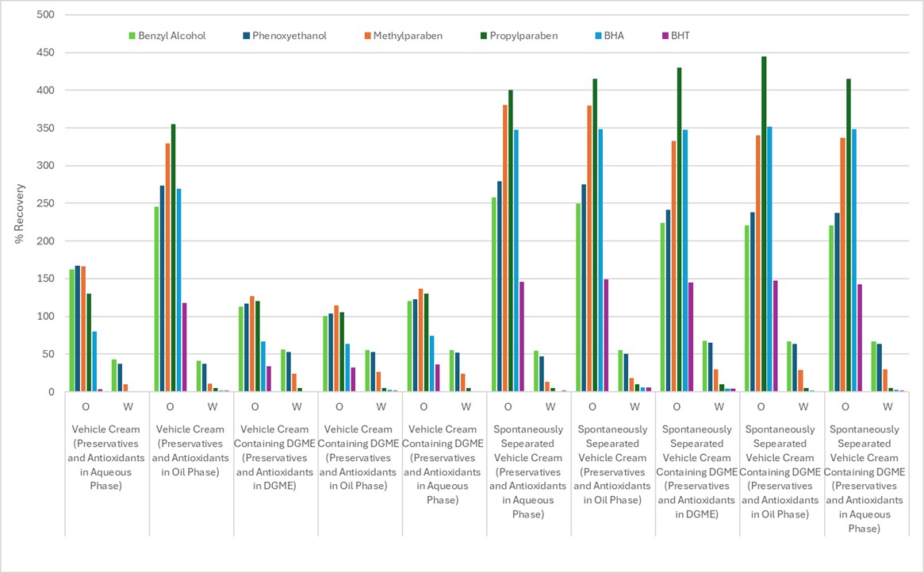This screenshot has width=924, height=573.
Task: Select the first O label on x-axis
Action: pyautogui.click(x=86, y=407)
